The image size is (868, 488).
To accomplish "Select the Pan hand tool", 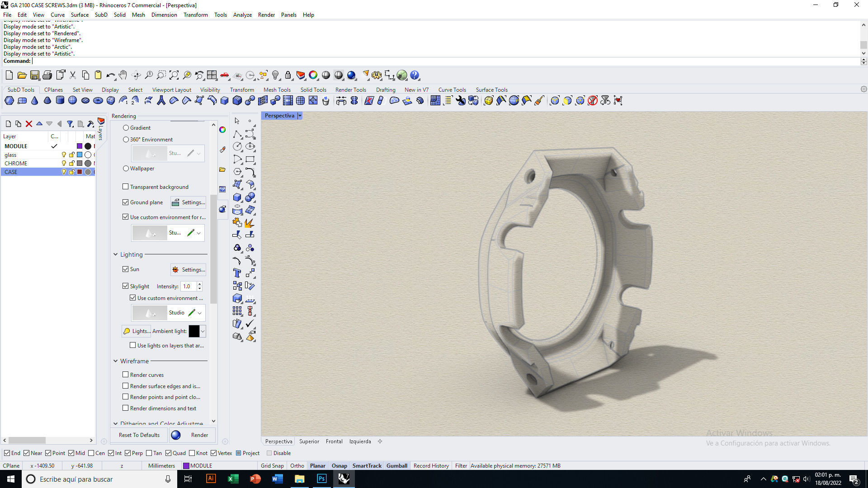I will point(123,75).
